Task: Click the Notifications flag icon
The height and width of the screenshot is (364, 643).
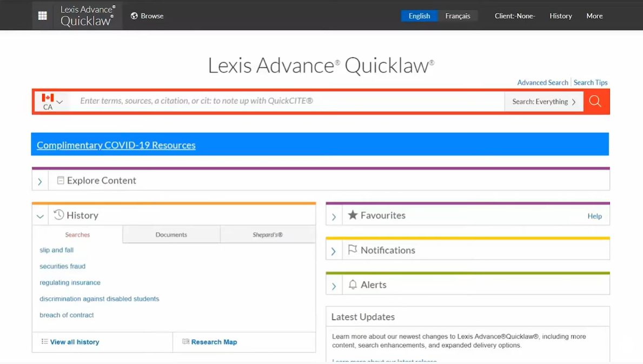Action: (x=352, y=250)
